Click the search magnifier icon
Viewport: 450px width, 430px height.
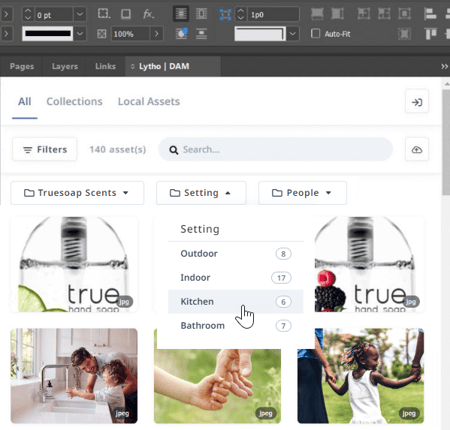(173, 150)
